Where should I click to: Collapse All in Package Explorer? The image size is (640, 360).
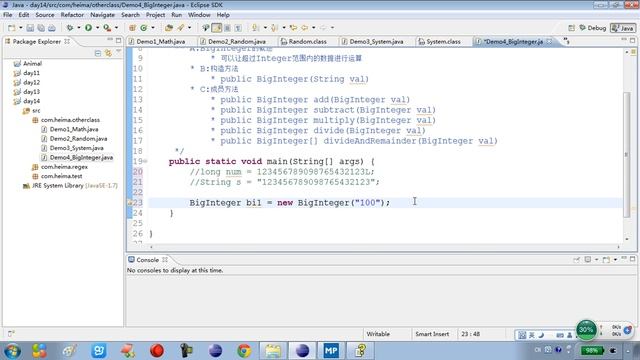coord(98,53)
